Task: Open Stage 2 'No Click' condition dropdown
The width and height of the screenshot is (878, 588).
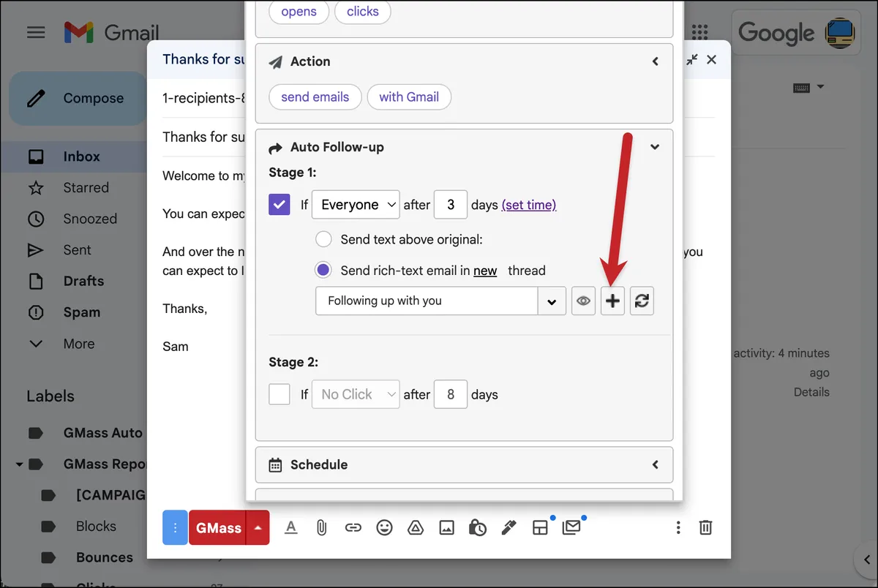Action: coord(356,394)
